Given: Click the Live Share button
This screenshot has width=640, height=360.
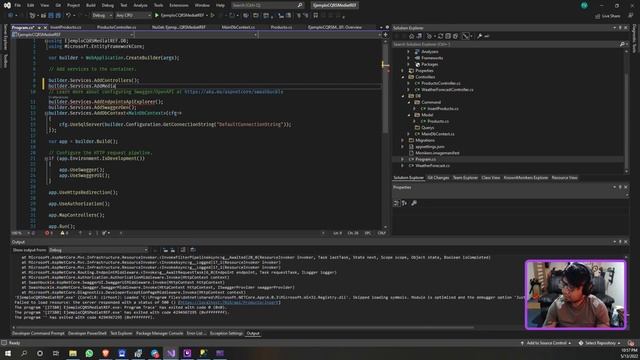Looking at the screenshot, I should (607, 16).
